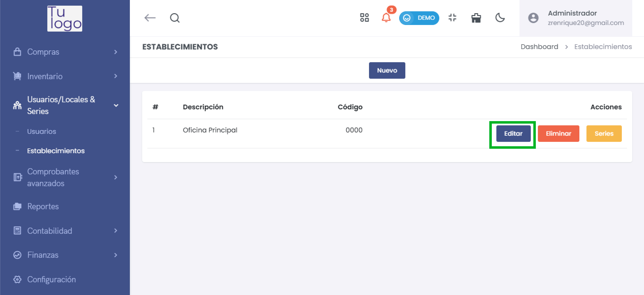This screenshot has height=295, width=644.
Task: Click the Tu logo image
Action: pyautogui.click(x=65, y=19)
